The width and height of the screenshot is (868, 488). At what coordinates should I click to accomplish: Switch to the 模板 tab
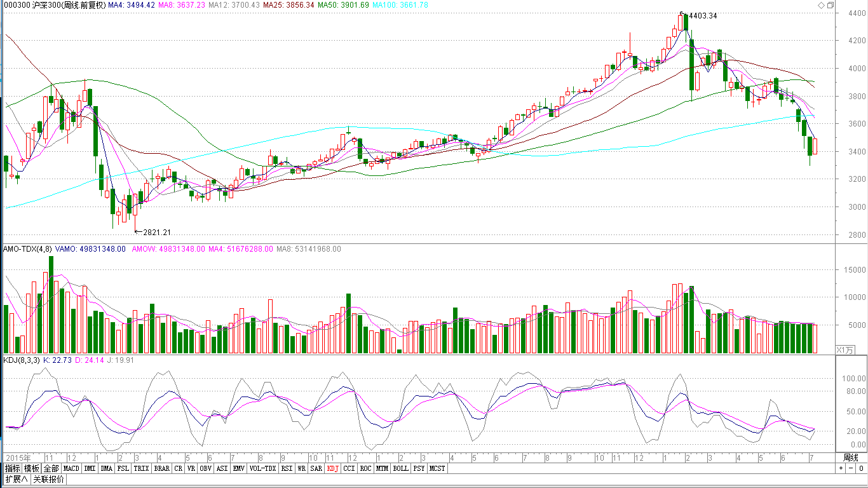32,468
